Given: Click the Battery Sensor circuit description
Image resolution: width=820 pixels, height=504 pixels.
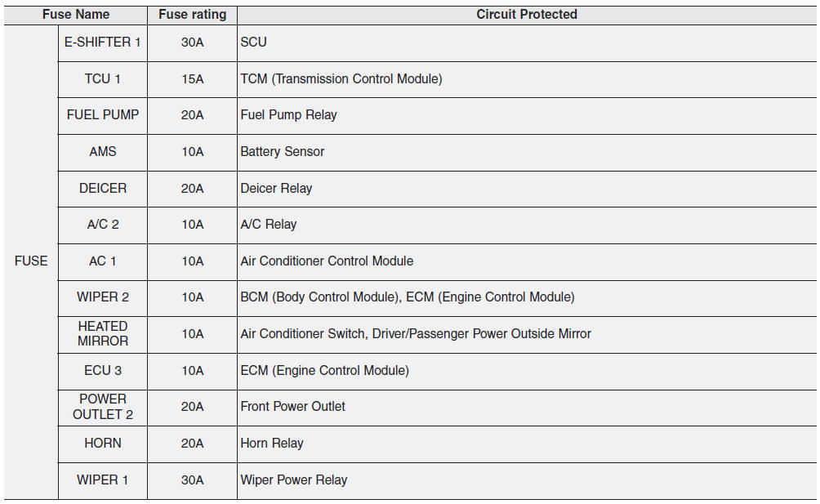Looking at the screenshot, I should (x=283, y=151).
